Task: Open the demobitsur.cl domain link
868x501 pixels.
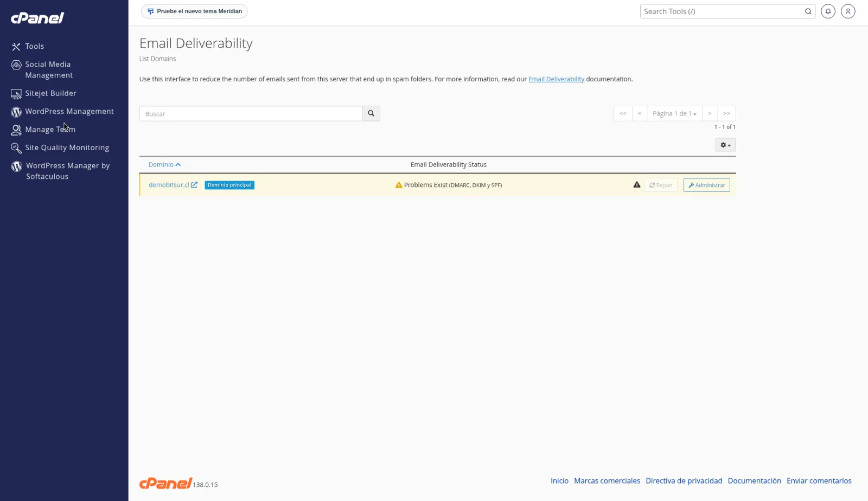Action: pos(169,185)
